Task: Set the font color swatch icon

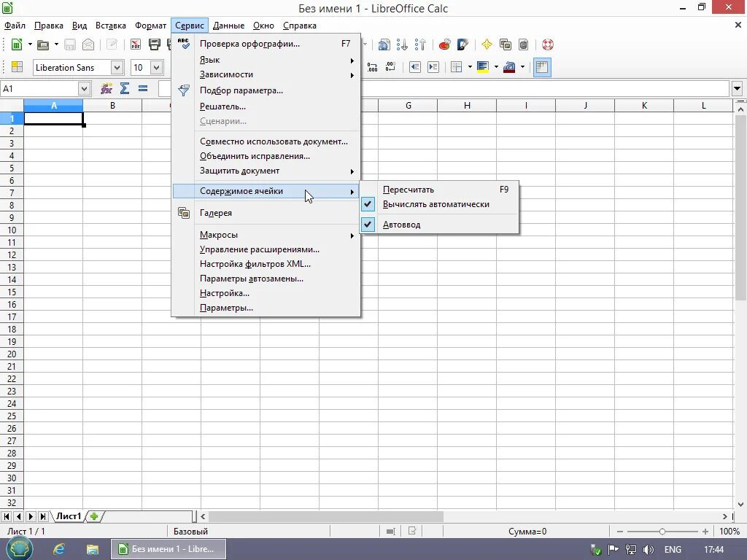Action: coord(509,67)
